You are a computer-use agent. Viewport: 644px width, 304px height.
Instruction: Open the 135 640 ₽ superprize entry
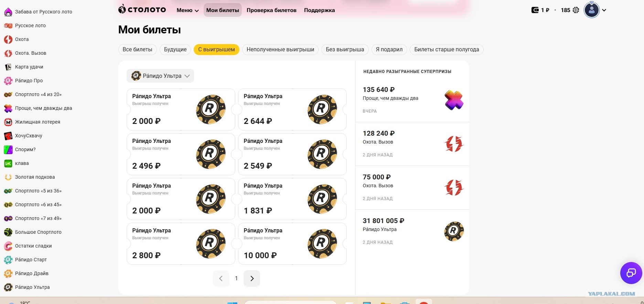tap(412, 100)
